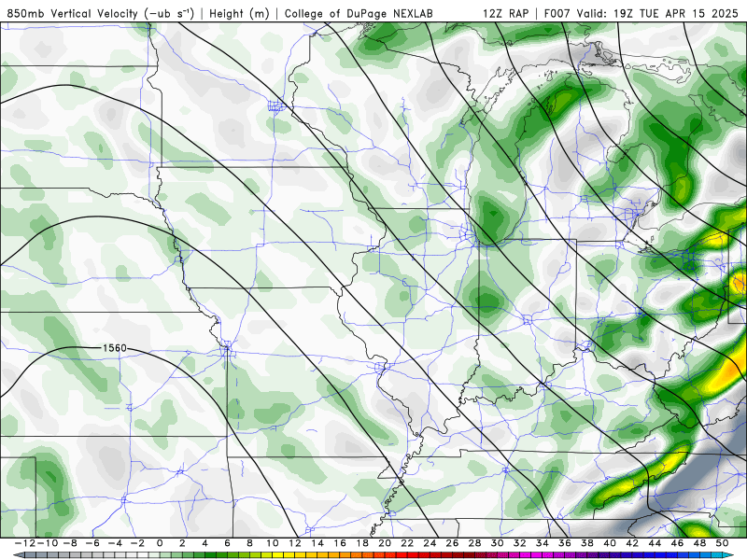Click the 36 value on the color scale
Viewport: 747px width, 560px height.
[565, 543]
